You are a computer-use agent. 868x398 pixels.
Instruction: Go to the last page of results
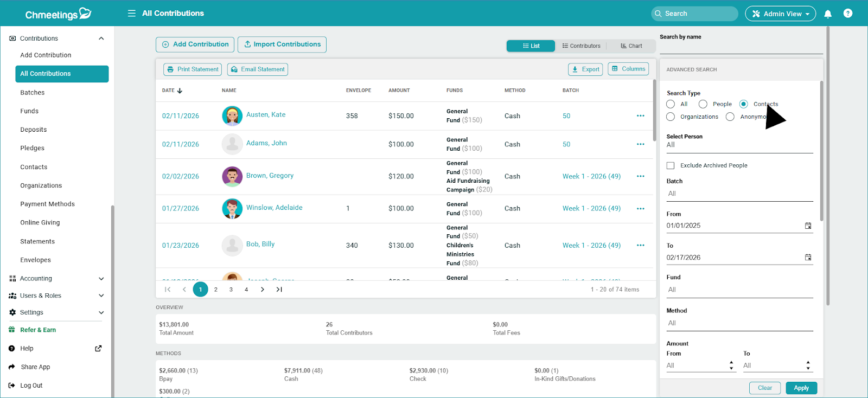pyautogui.click(x=279, y=290)
